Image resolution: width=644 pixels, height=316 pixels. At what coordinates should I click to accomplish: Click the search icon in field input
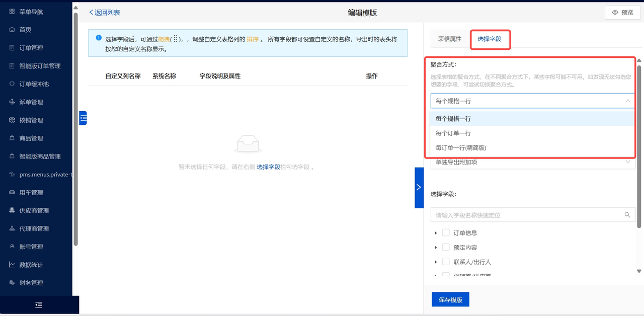pos(627,215)
